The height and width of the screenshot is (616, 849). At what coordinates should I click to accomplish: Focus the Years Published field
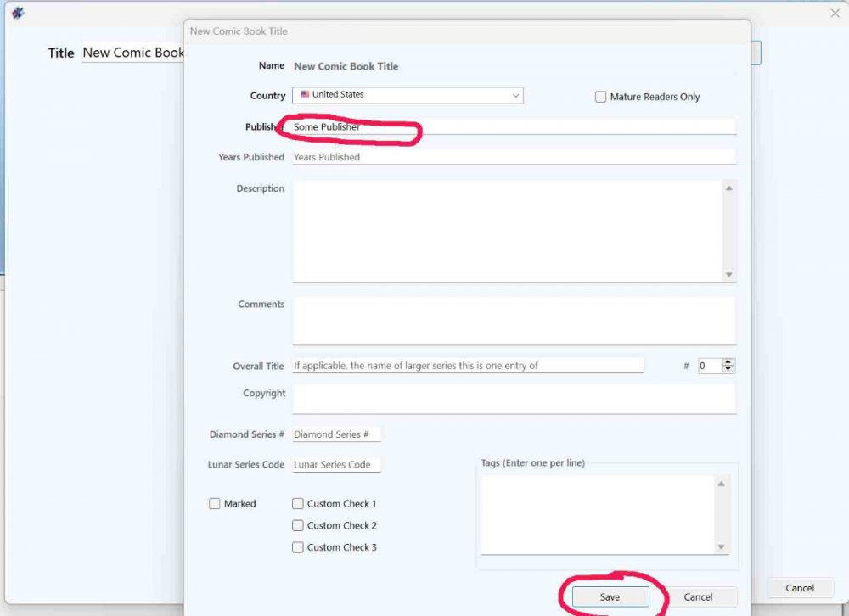point(514,157)
